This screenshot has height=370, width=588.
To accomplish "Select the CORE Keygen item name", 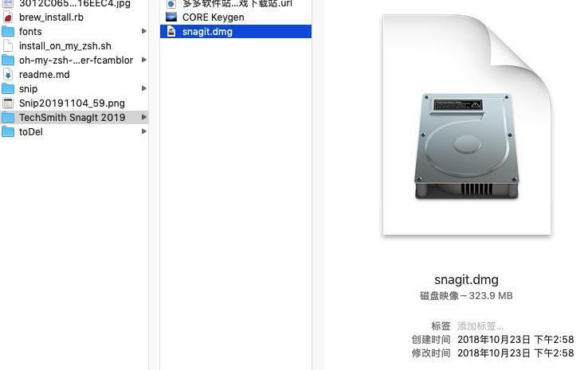I will 214,18.
